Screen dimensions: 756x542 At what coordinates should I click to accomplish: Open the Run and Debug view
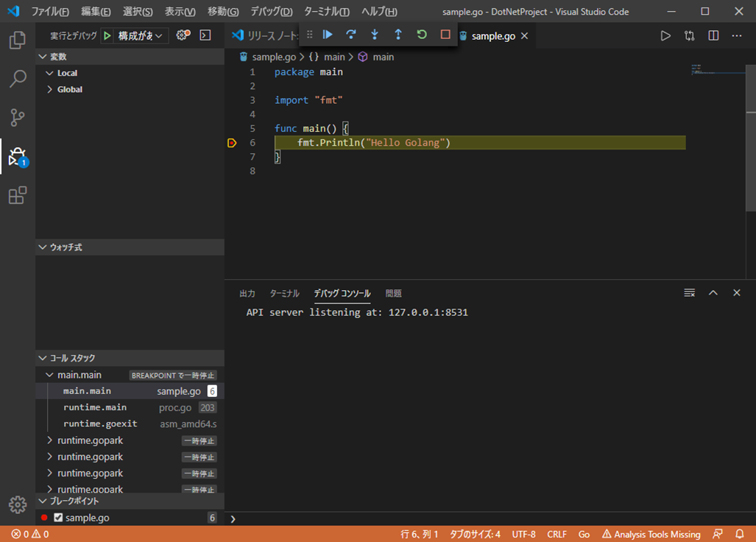click(x=18, y=157)
